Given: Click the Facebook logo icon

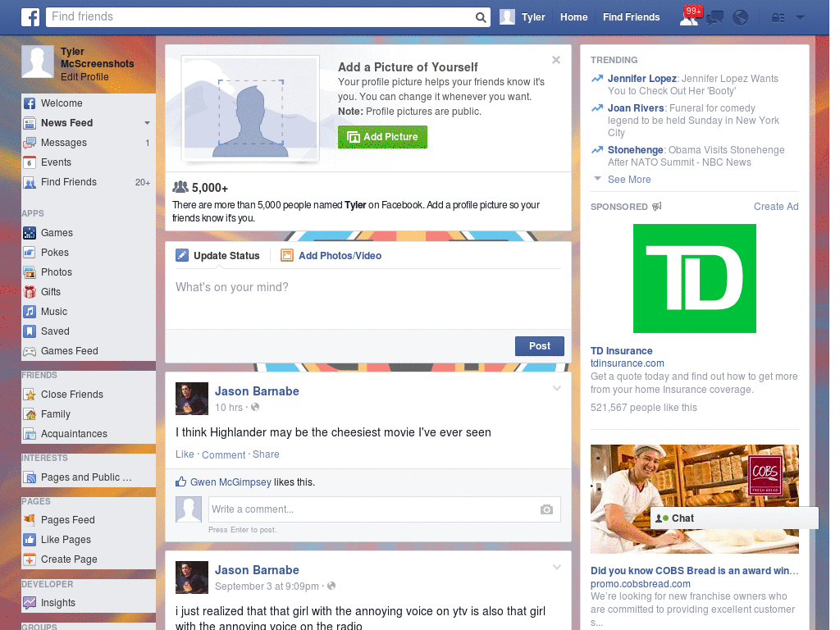Looking at the screenshot, I should 30,17.
